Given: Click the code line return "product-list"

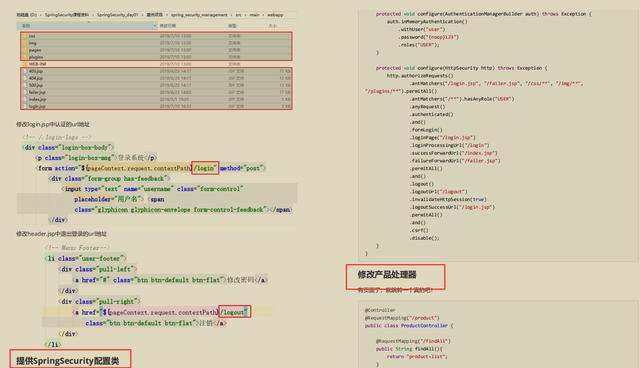Looking at the screenshot, I should tap(417, 356).
